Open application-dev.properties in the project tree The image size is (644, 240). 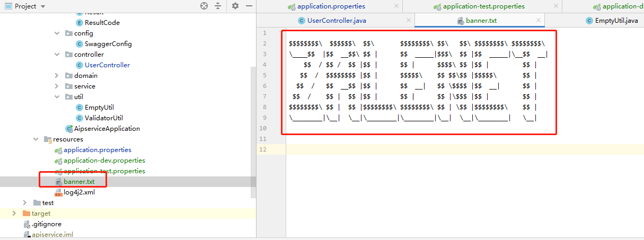(104, 161)
